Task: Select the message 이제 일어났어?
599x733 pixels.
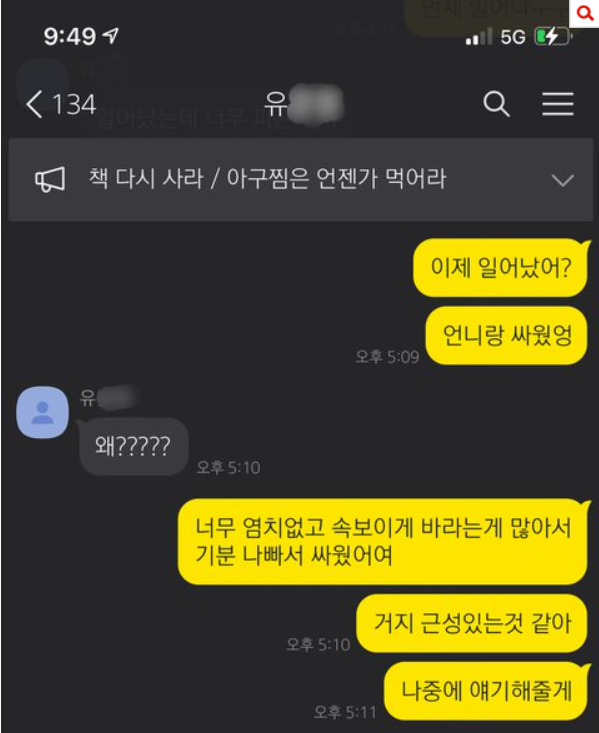Action: tap(500, 268)
